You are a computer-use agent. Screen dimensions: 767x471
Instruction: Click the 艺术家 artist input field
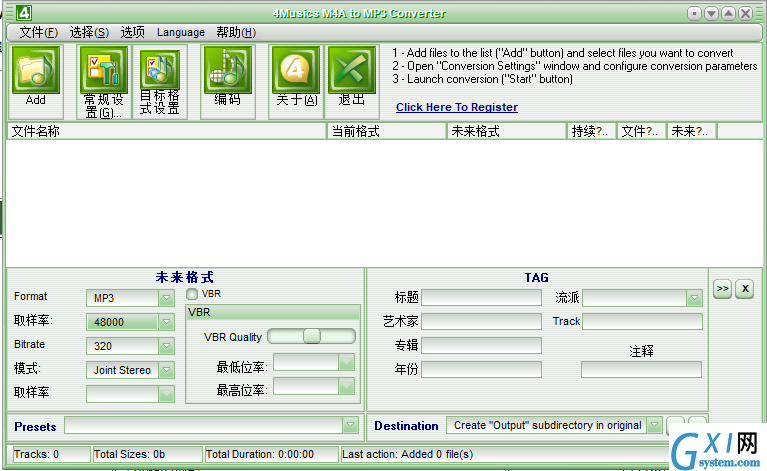pyautogui.click(x=481, y=321)
